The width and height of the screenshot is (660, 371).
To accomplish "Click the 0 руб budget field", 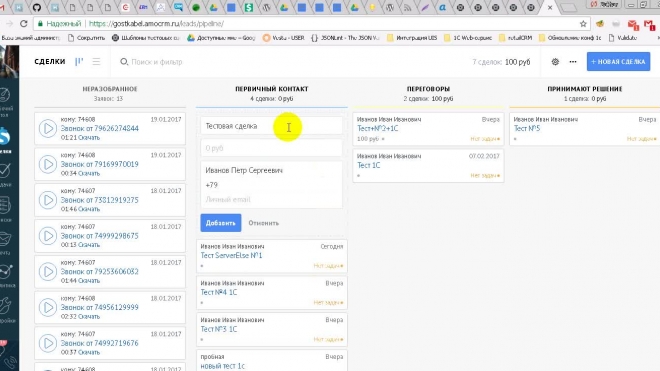I will tap(271, 148).
